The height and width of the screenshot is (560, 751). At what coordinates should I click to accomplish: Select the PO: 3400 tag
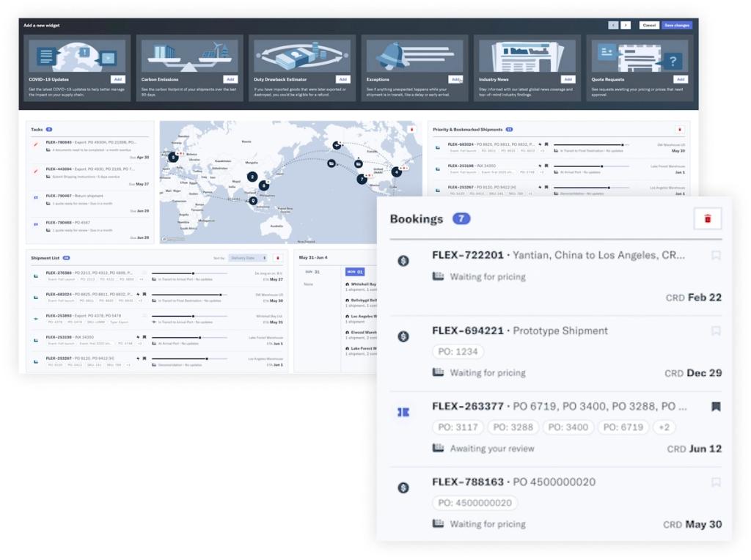[x=568, y=427]
